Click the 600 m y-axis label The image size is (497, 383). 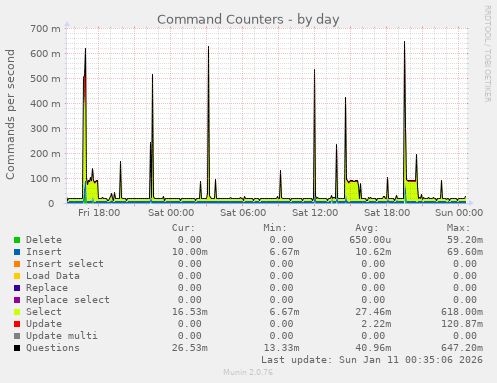click(46, 54)
